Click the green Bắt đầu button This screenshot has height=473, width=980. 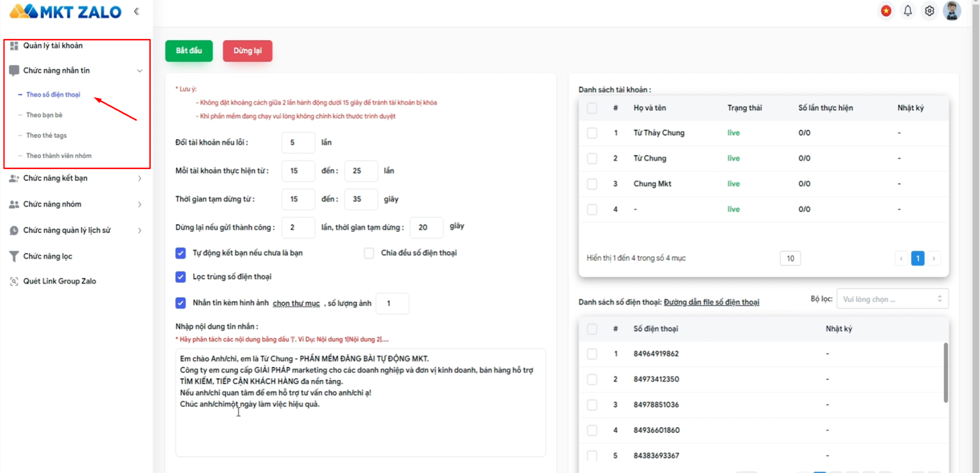[x=189, y=51]
